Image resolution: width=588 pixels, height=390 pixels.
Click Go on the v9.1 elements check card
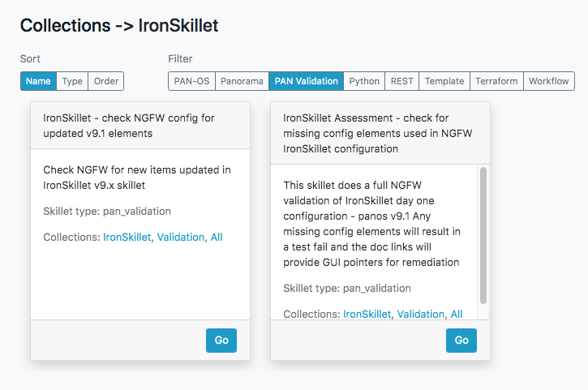221,341
